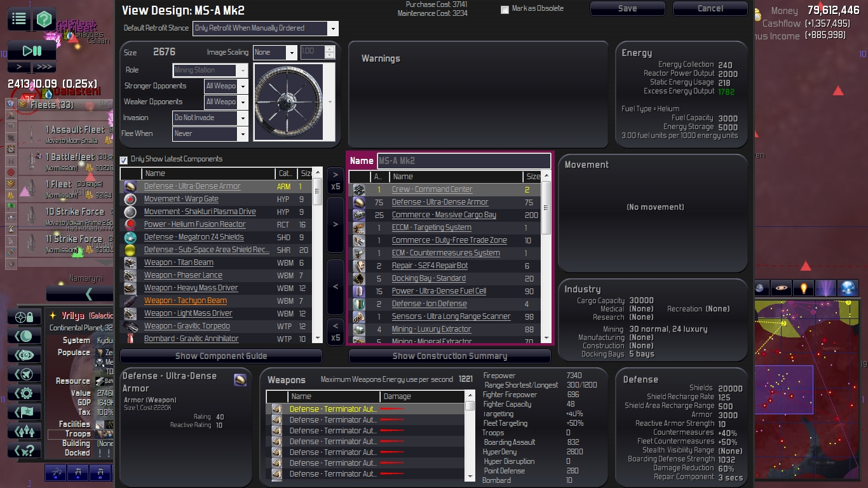Viewport: 868px width, 488px height.
Task: Click the eye view icon in left sidebar
Action: coord(25,355)
